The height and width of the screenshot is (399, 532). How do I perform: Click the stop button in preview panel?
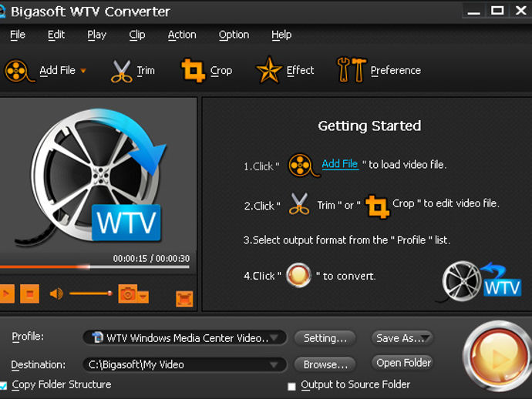click(29, 293)
